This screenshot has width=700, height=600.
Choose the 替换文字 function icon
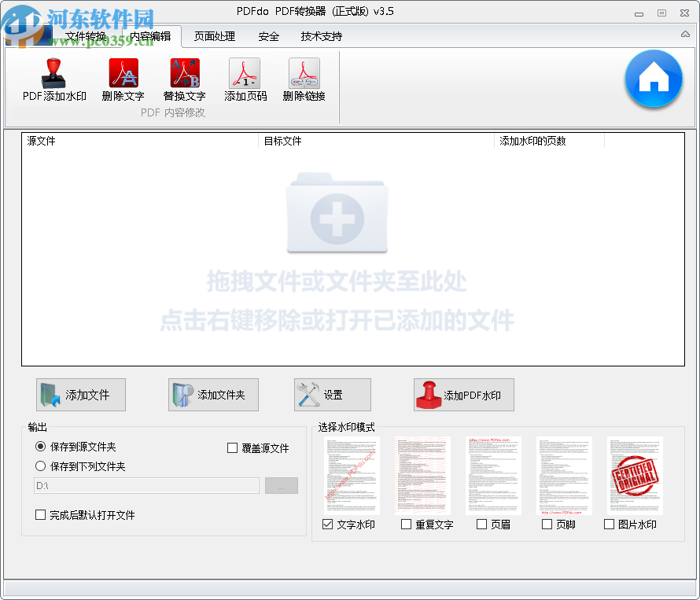(184, 75)
